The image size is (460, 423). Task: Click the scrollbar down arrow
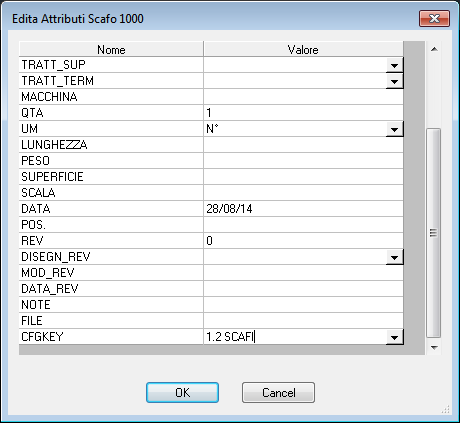pos(434,347)
